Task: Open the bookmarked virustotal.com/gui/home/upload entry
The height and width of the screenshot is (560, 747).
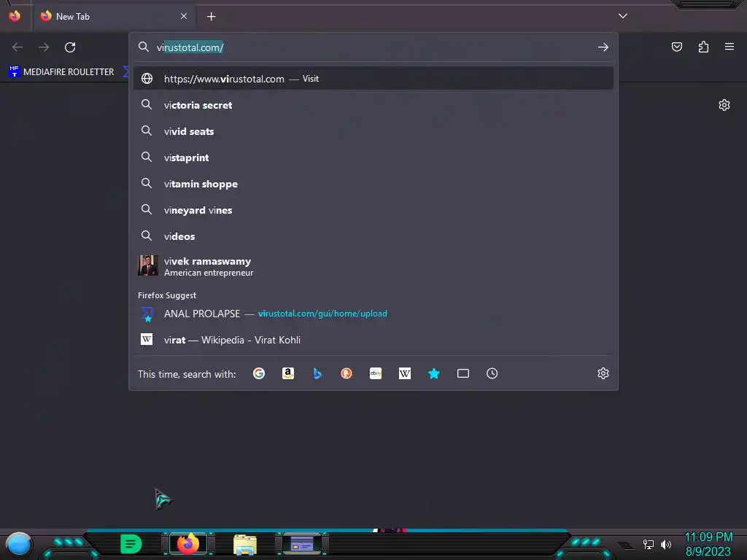Action: point(373,314)
